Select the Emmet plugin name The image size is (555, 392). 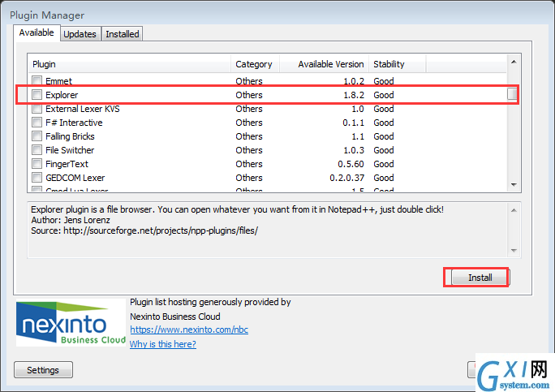coord(58,81)
